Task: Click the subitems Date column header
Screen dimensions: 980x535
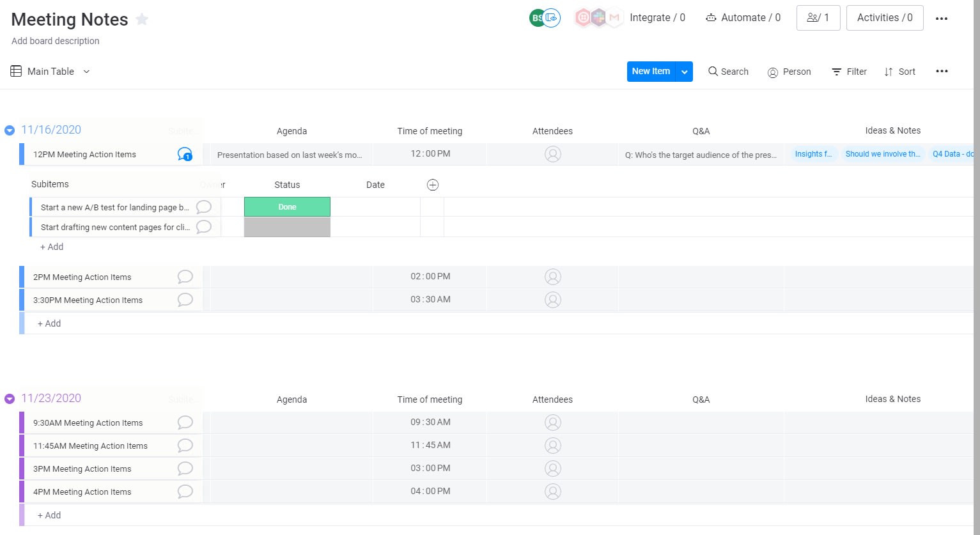Action: [x=375, y=185]
